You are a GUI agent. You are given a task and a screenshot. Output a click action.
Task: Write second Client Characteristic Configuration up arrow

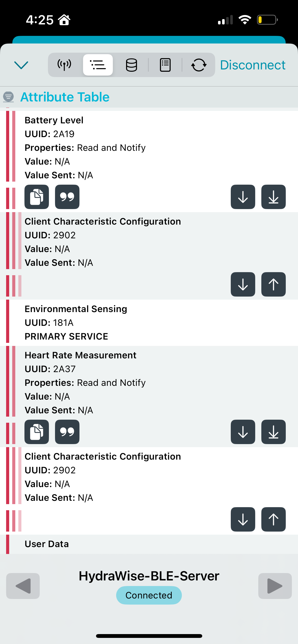pos(274,519)
